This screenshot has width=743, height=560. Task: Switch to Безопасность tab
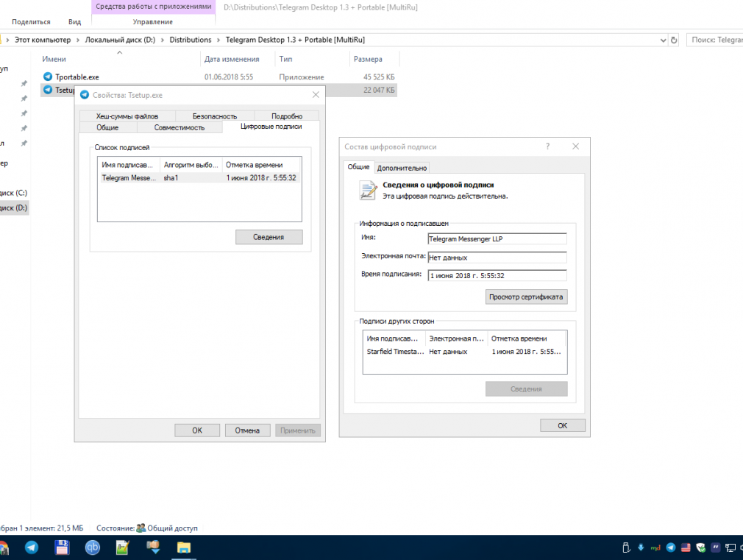click(x=215, y=116)
